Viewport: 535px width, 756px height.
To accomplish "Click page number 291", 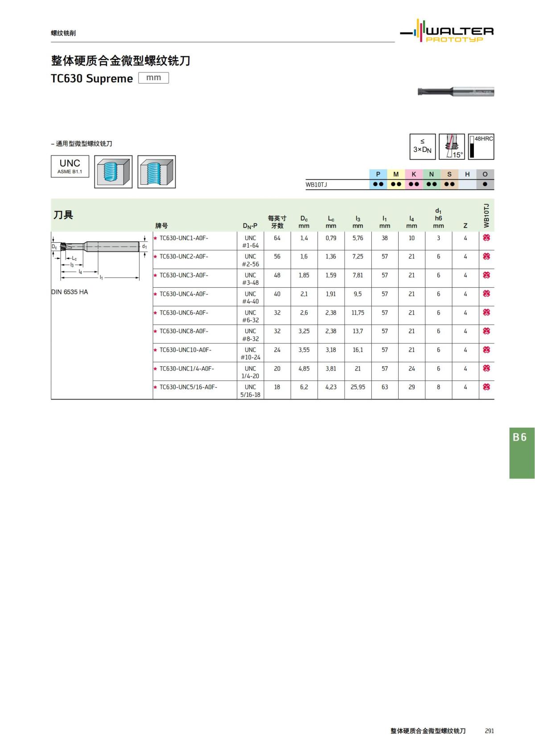I will point(489,731).
